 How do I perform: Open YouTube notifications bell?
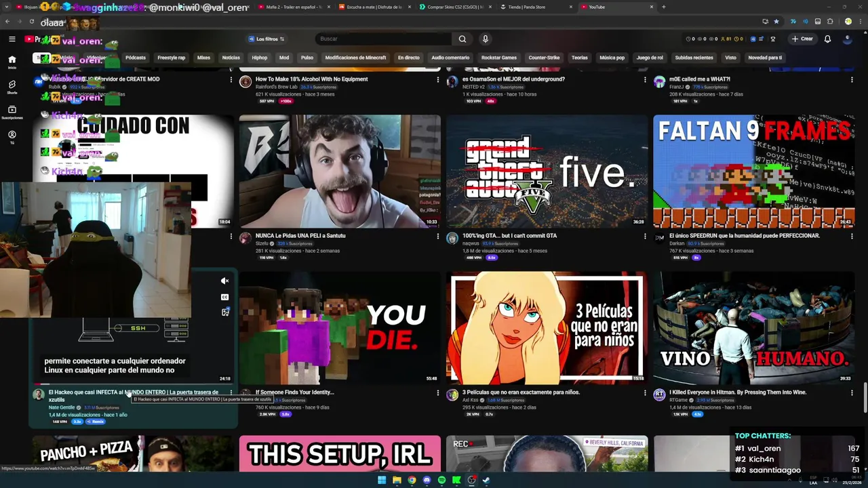pyautogui.click(x=827, y=39)
